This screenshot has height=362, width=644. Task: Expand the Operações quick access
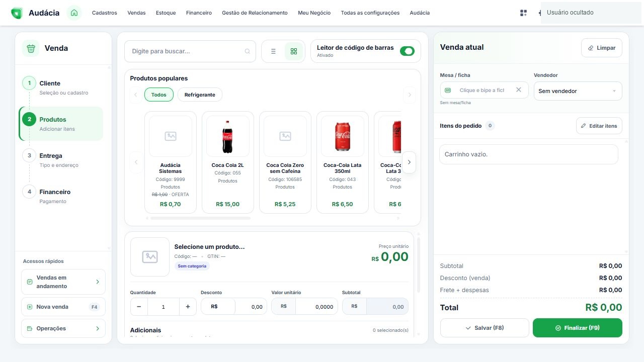tap(63, 328)
